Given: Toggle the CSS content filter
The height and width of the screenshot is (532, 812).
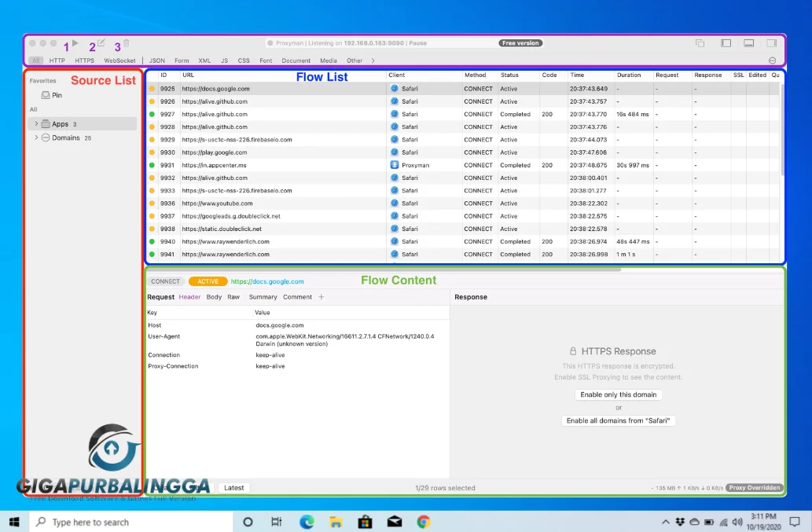Looking at the screenshot, I should (x=244, y=61).
